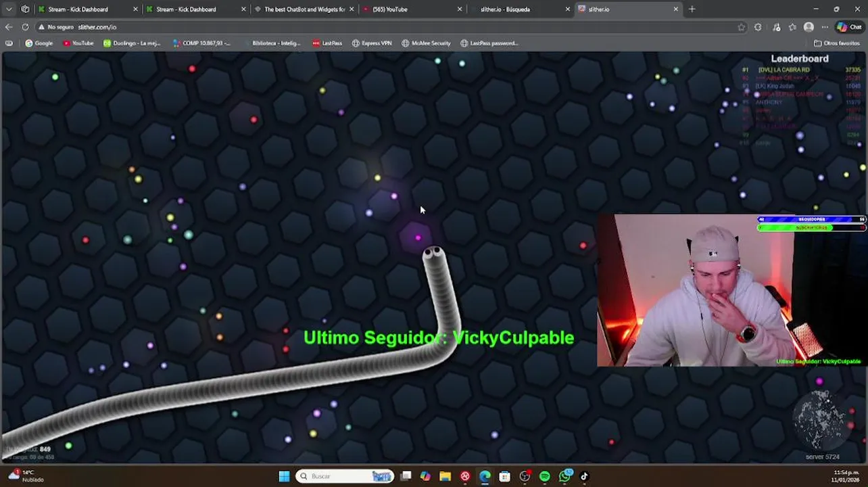868x487 pixels.
Task: Close the slither.io - Búsqueda tab
Action: click(568, 9)
